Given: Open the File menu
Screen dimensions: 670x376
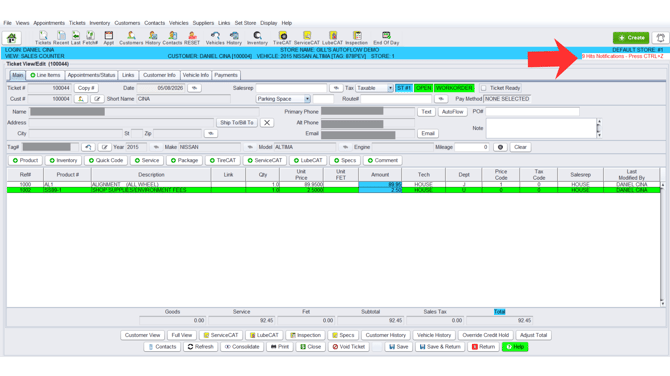Looking at the screenshot, I should [7, 23].
